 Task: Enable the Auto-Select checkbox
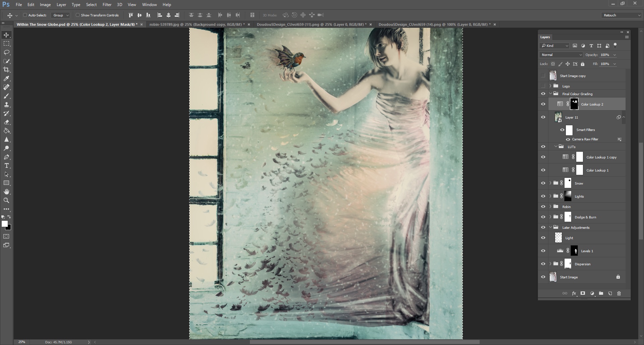coord(25,15)
